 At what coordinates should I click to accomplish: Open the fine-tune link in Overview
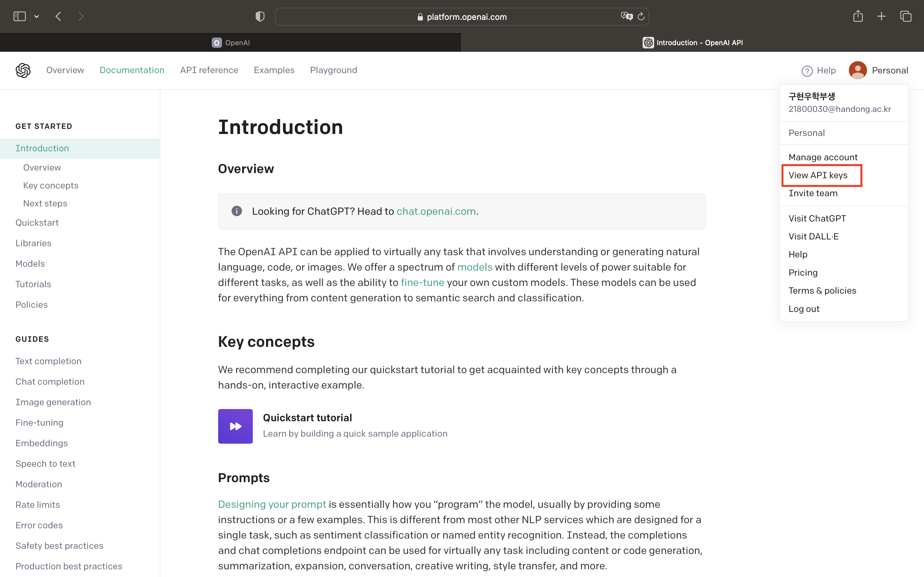[x=422, y=282]
